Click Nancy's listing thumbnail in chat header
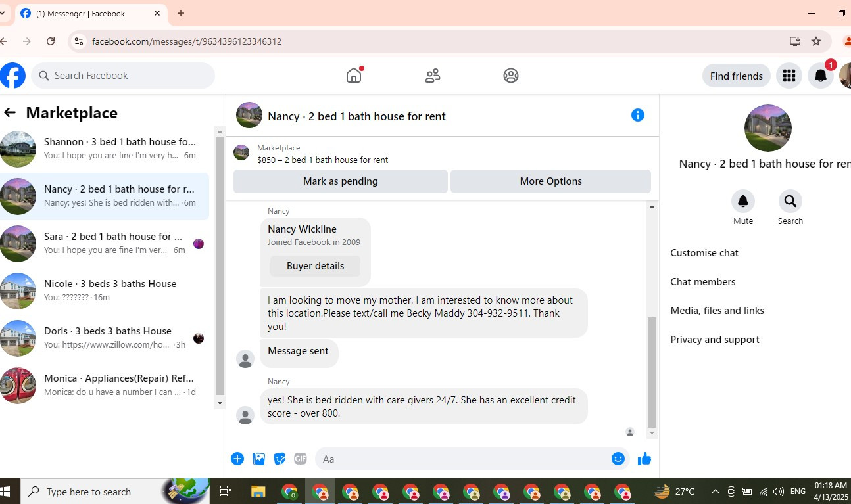Viewport: 851px width, 504px height. (x=249, y=115)
